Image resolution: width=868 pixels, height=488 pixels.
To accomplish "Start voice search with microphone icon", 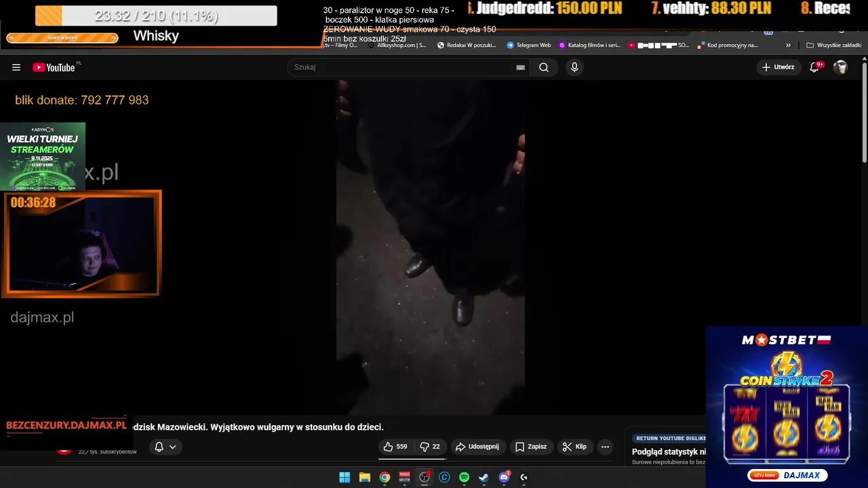I will click(x=574, y=67).
